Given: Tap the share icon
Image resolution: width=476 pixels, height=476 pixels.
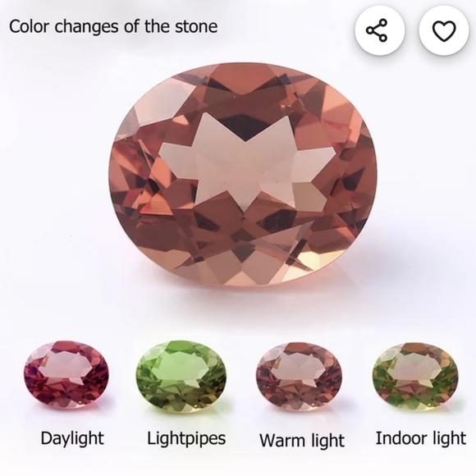Looking at the screenshot, I should (380, 30).
